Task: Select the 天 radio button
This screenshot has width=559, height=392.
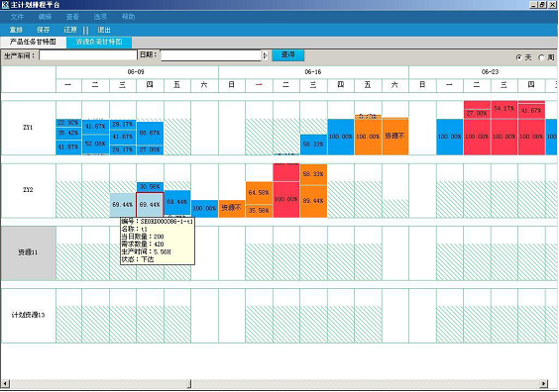Action: tap(519, 57)
